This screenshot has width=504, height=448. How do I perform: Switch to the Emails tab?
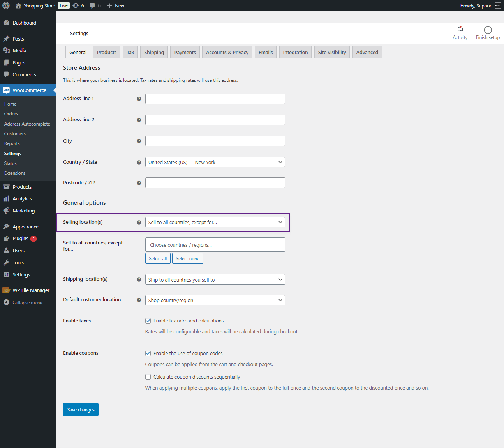point(265,52)
